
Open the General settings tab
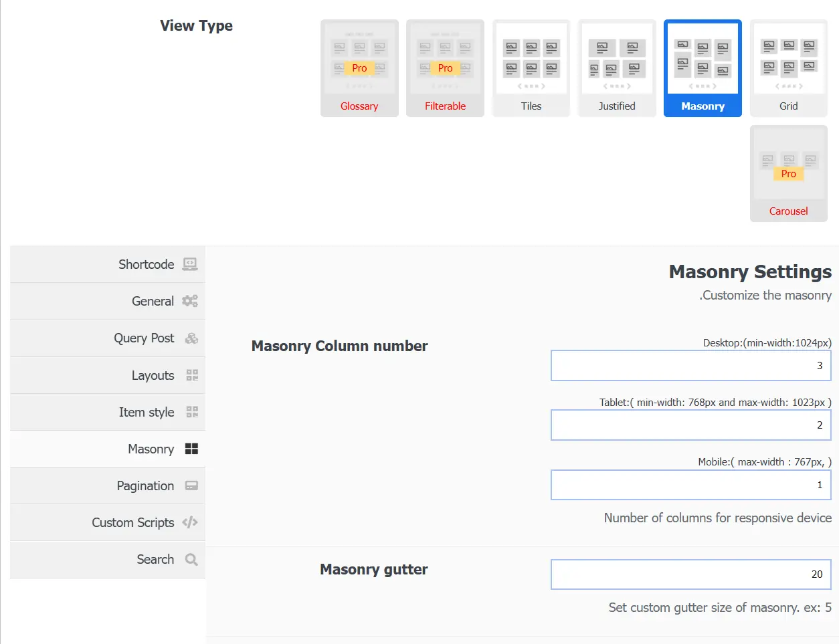pos(108,301)
